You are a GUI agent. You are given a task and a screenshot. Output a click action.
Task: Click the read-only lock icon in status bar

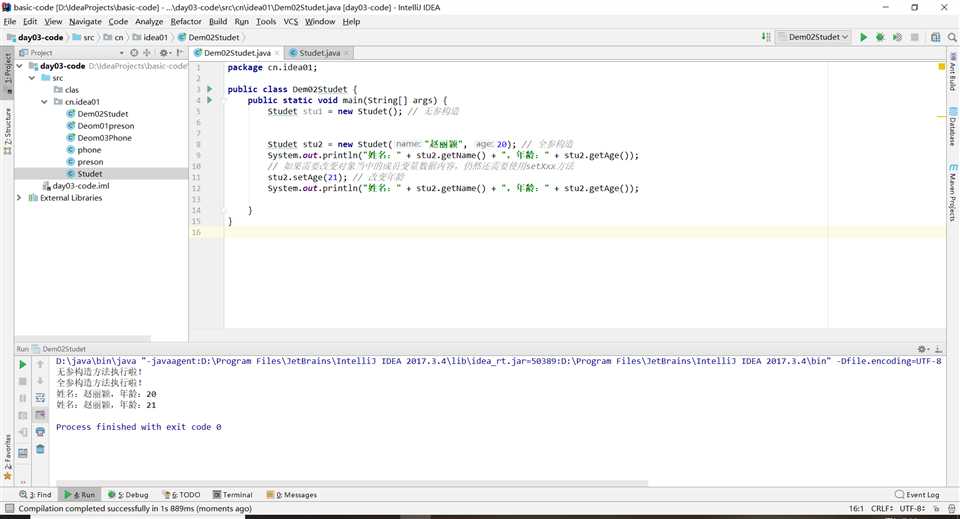[936, 509]
